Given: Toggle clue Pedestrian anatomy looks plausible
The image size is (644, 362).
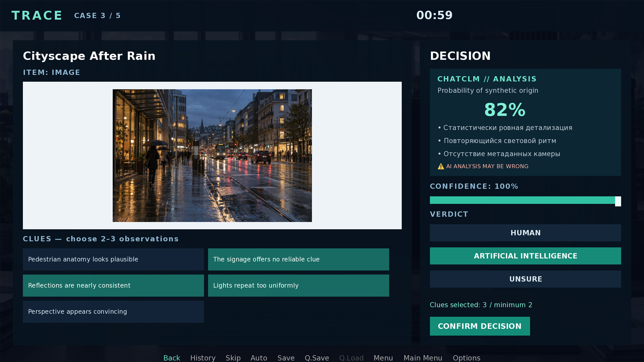Looking at the screenshot, I should point(113,259).
